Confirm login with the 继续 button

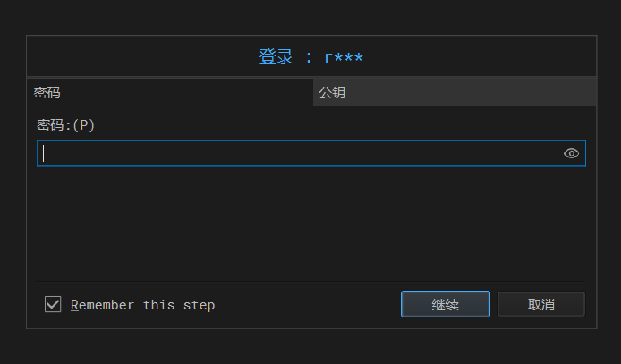point(446,304)
